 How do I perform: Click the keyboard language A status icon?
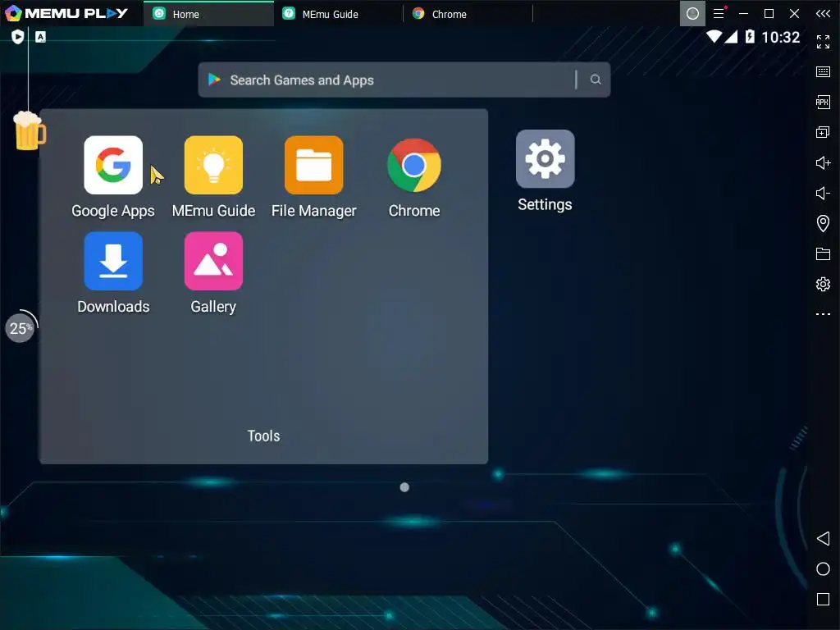41,36
